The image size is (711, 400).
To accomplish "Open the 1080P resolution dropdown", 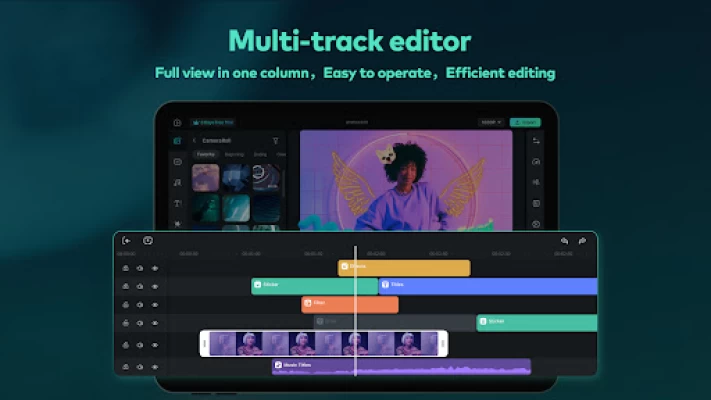I will click(x=490, y=122).
